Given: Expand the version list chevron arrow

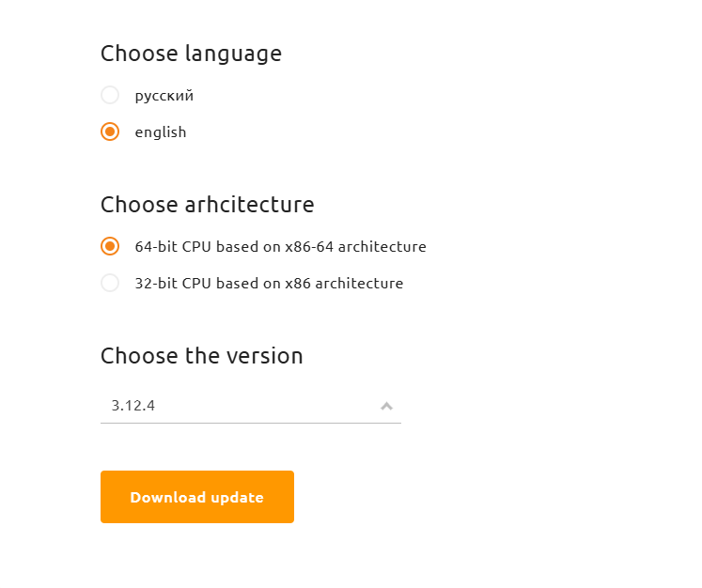Looking at the screenshot, I should (x=386, y=406).
